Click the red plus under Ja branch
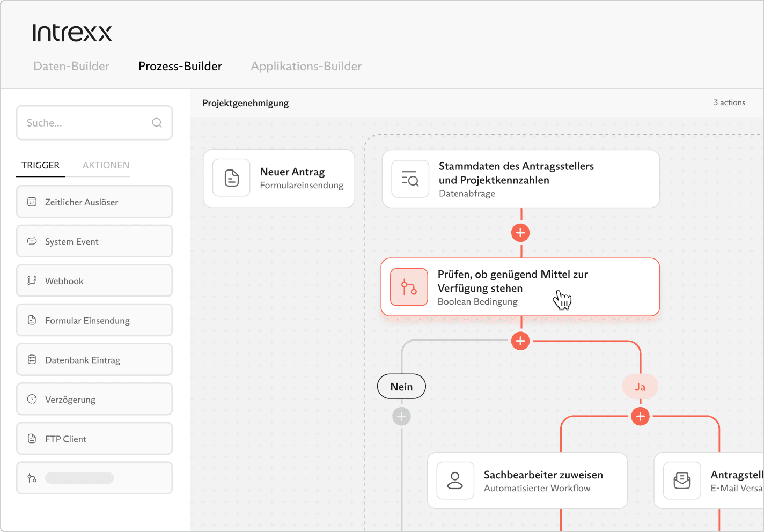This screenshot has width=764, height=532. [x=640, y=416]
